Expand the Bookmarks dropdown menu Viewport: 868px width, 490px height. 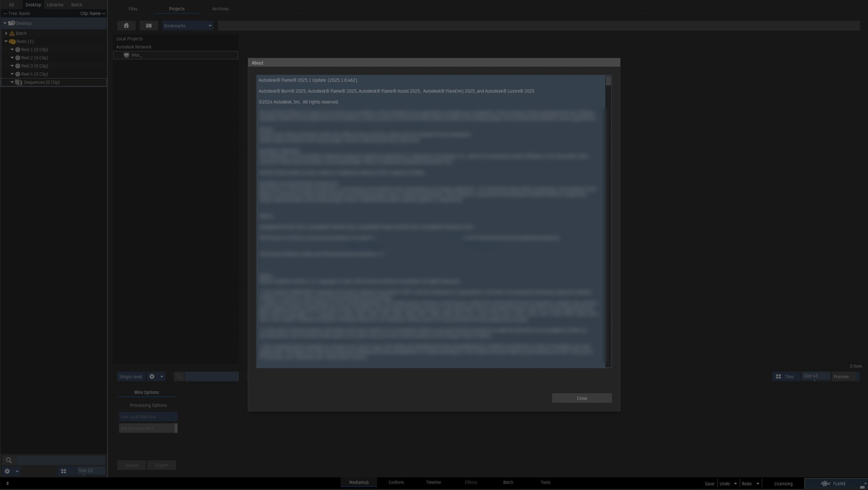[209, 25]
